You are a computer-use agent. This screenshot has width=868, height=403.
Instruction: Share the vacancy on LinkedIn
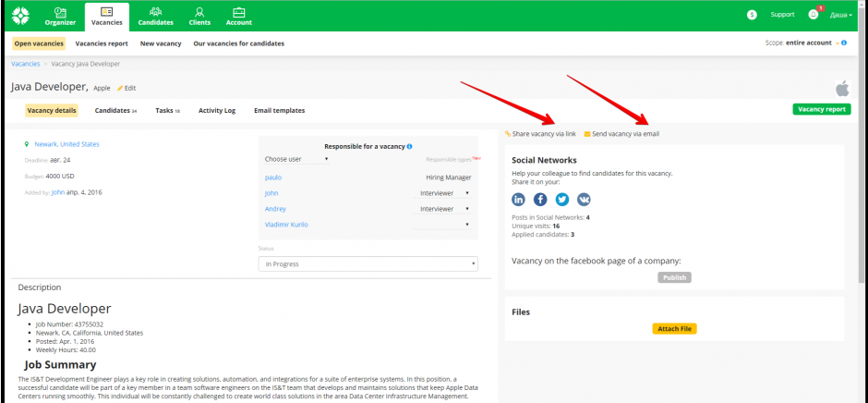tap(519, 199)
